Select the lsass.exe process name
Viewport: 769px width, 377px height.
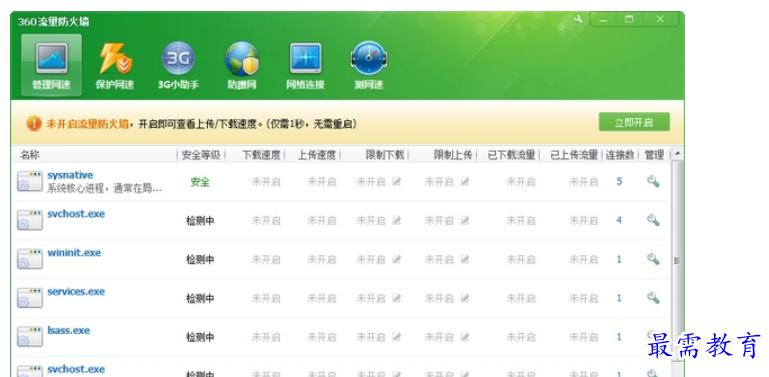pos(69,330)
